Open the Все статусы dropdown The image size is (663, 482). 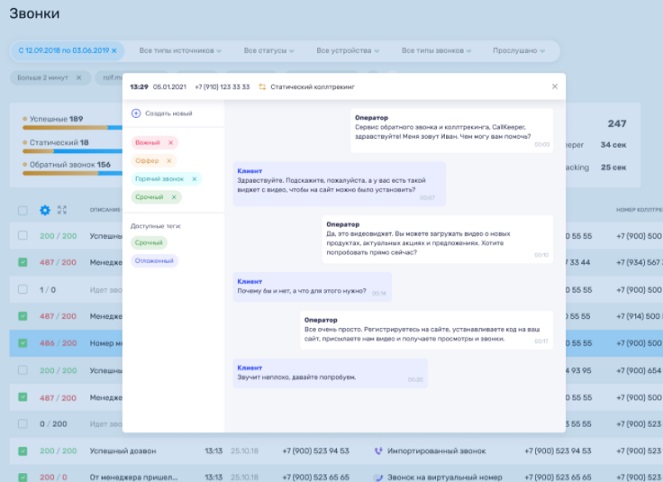click(x=268, y=51)
